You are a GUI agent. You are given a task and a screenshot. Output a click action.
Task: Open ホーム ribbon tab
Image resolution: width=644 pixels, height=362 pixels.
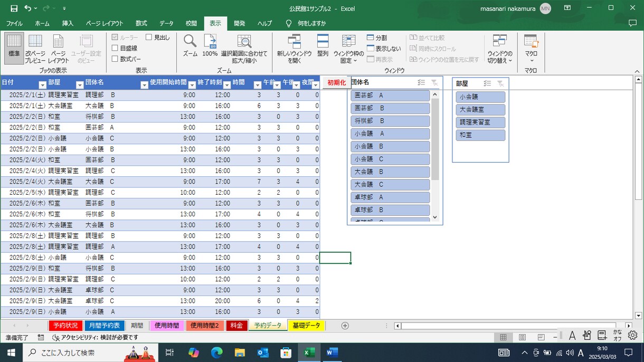[x=42, y=23]
